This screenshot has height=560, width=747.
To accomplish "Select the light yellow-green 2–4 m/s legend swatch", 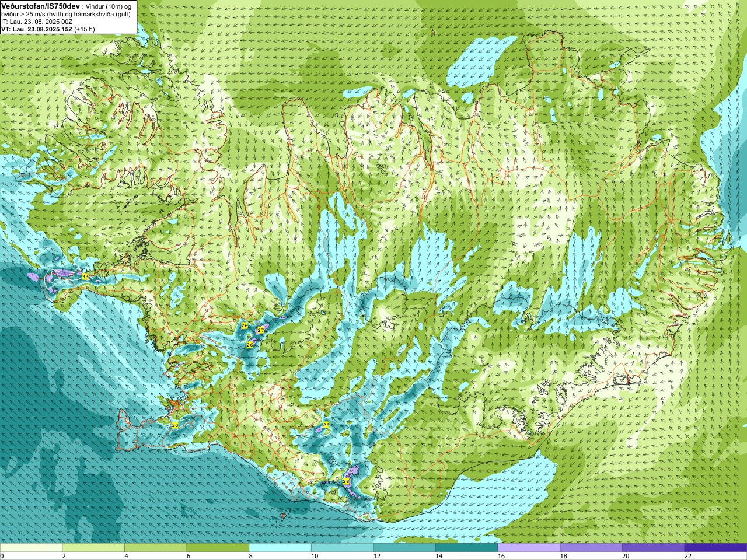I will click(93, 548).
